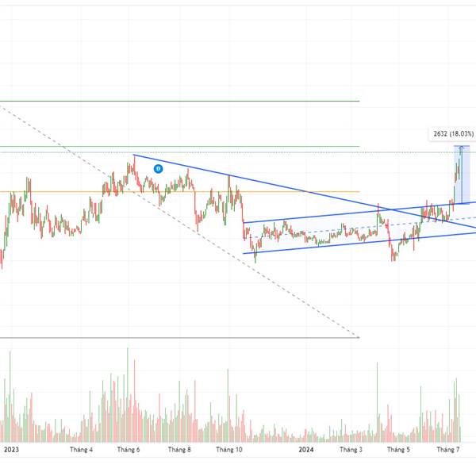Click the blue D dividend marker
This screenshot has height=476, width=476.
[158, 168]
